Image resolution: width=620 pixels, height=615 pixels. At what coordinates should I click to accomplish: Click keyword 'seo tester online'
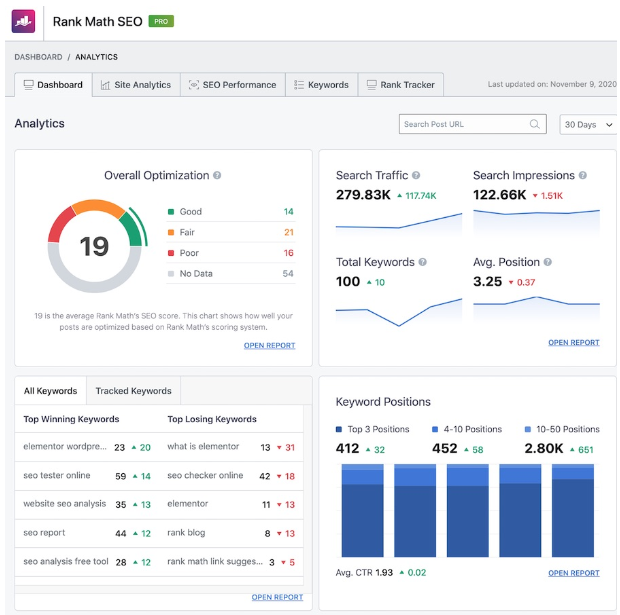pos(57,475)
